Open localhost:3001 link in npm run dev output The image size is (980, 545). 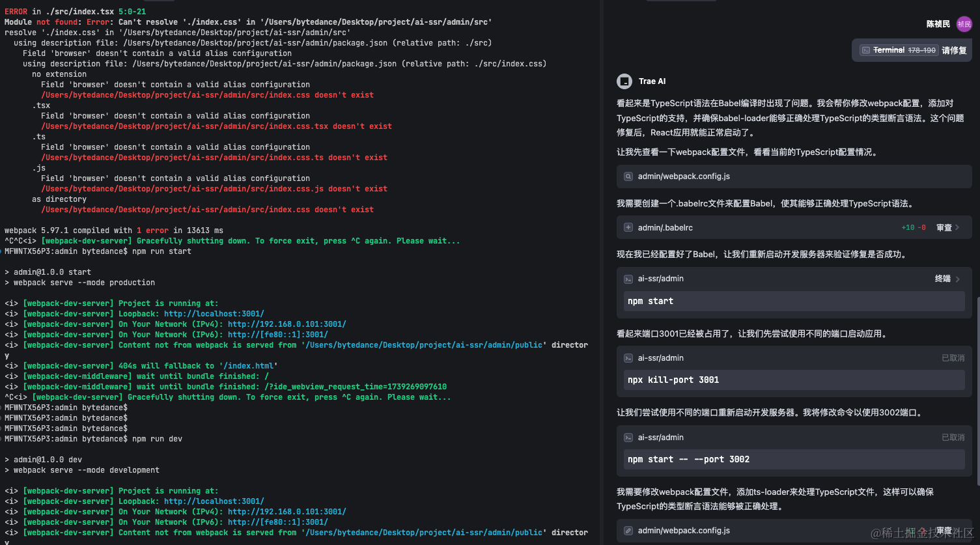pos(214,501)
